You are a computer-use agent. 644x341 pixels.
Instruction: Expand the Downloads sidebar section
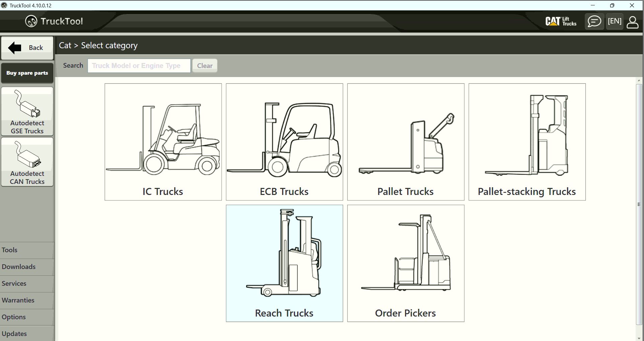click(27, 267)
